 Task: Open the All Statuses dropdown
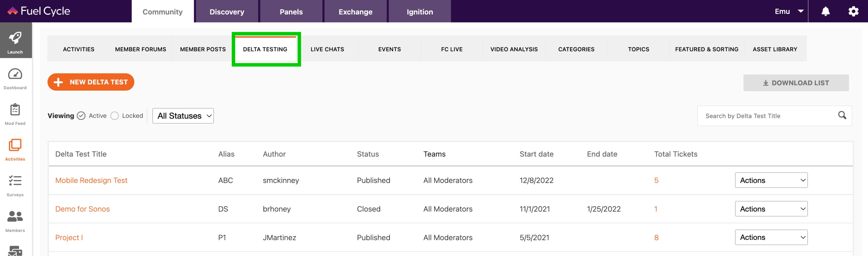(183, 116)
